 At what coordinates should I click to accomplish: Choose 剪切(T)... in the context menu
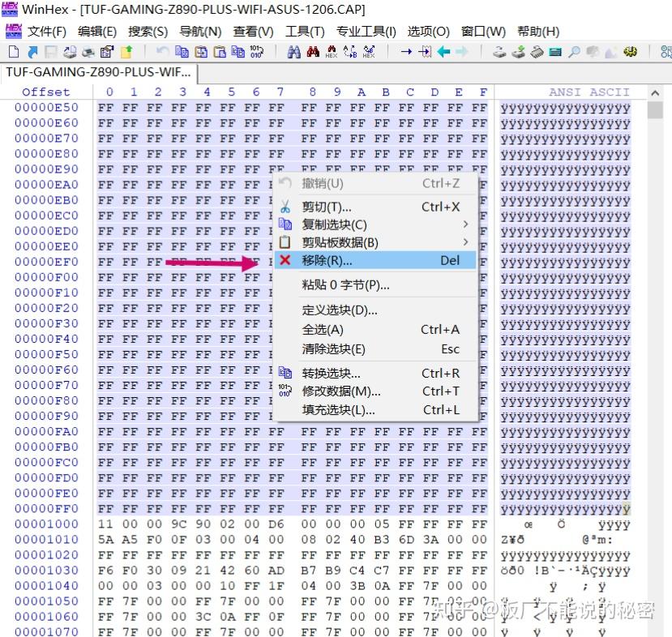click(x=376, y=207)
